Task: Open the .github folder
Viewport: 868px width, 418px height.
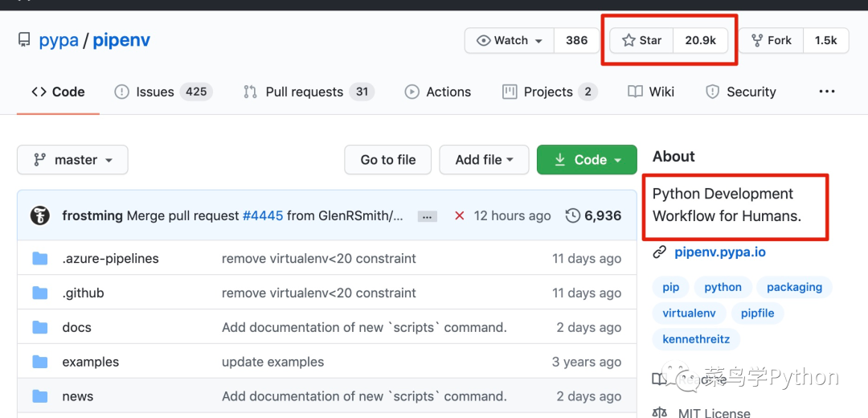Action: [x=83, y=293]
